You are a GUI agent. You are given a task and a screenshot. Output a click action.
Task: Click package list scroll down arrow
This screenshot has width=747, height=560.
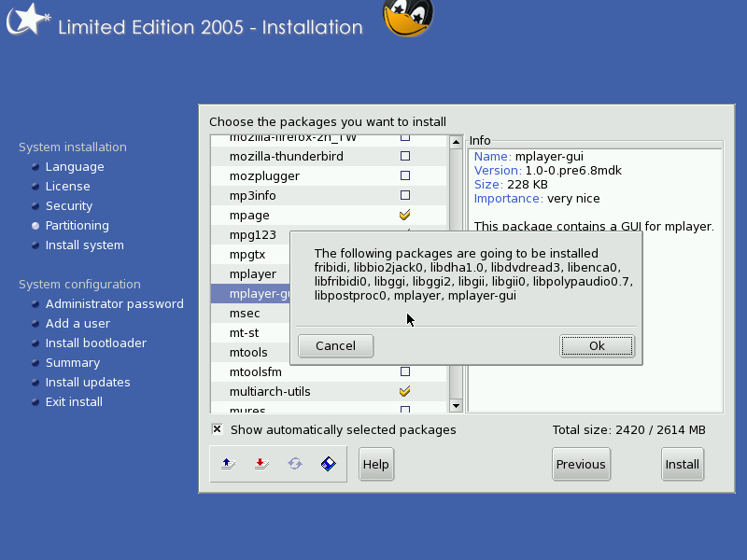point(456,406)
